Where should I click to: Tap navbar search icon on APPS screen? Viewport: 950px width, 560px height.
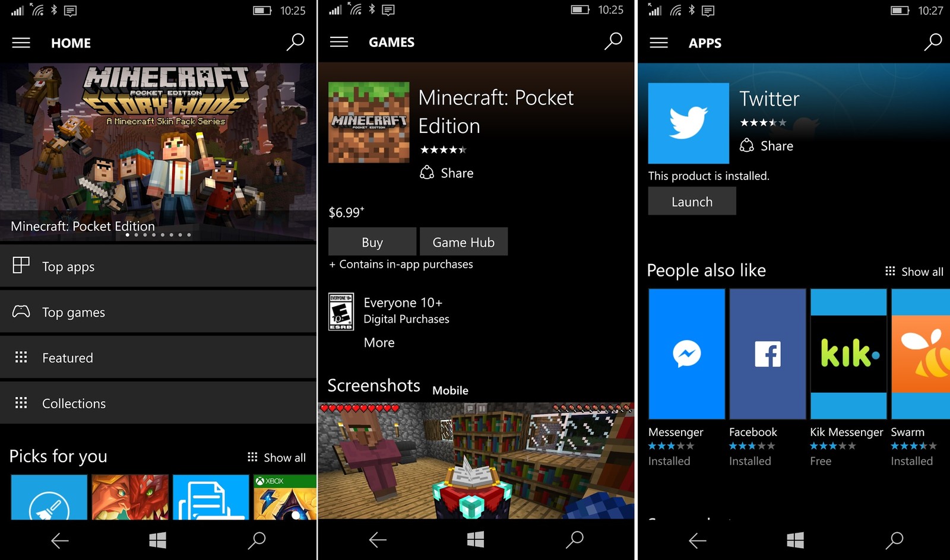point(894,540)
